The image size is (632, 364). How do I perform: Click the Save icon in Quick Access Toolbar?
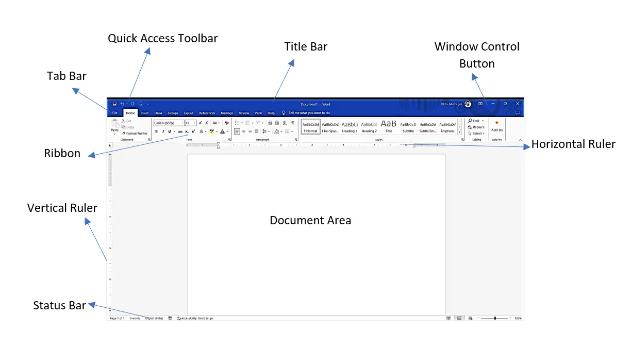coord(114,104)
